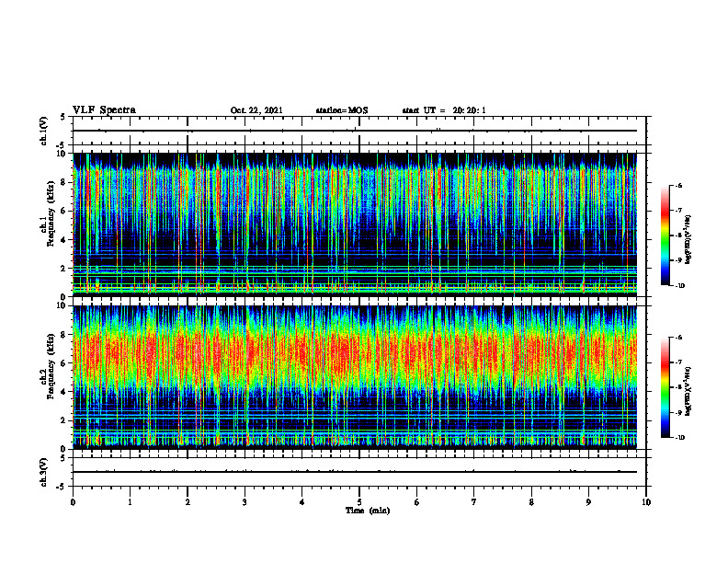Screen dimensions: 728x563
Task: Click the "ch.3(V)" waveform axis label
Action: (x=44, y=472)
